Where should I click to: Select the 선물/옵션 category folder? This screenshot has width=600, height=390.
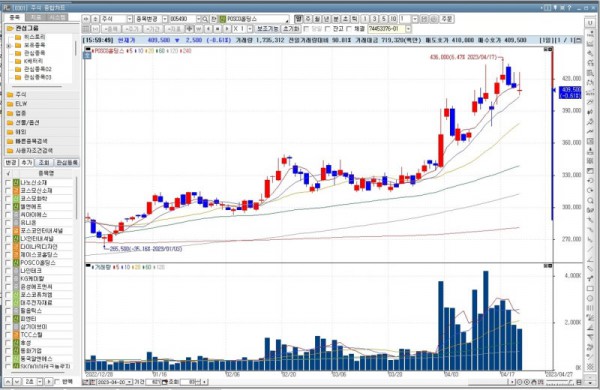(x=23, y=122)
